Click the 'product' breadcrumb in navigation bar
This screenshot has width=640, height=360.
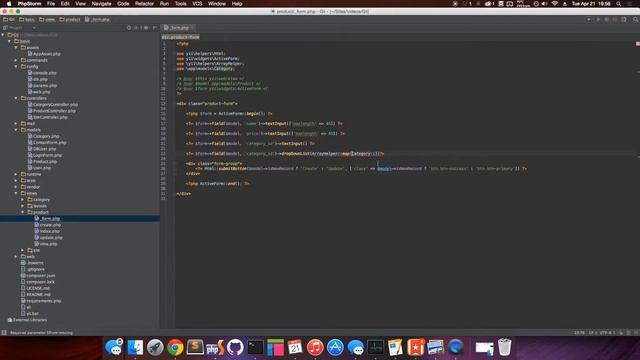pyautogui.click(x=69, y=19)
